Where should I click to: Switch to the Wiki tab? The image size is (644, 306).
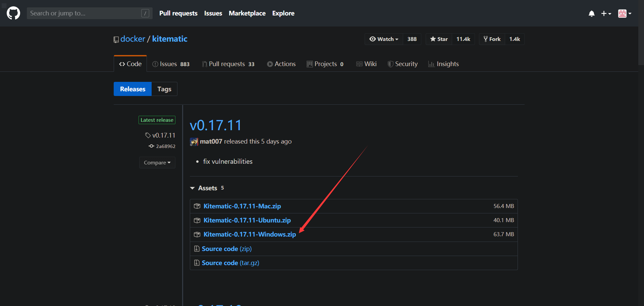(366, 64)
